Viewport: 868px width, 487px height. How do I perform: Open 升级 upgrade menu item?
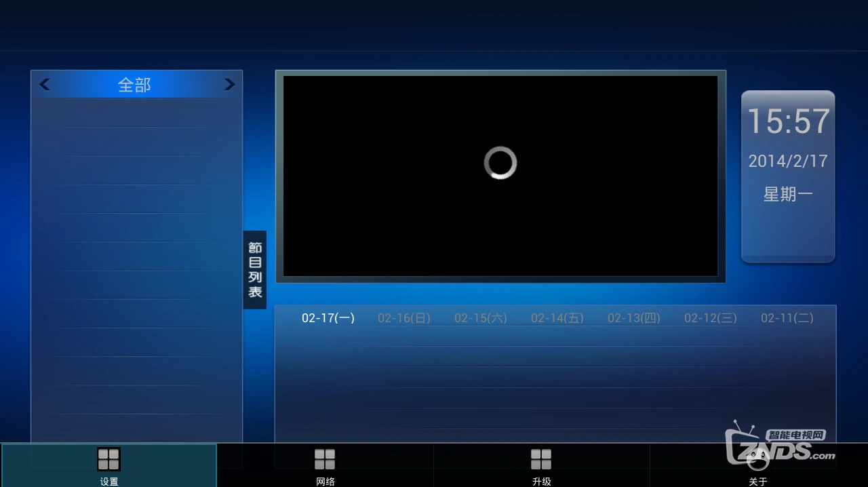[x=541, y=465]
